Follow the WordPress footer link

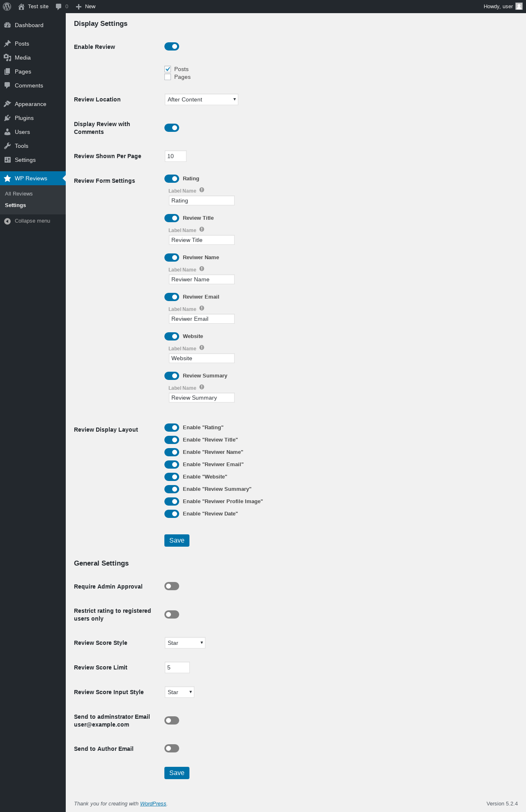[153, 804]
